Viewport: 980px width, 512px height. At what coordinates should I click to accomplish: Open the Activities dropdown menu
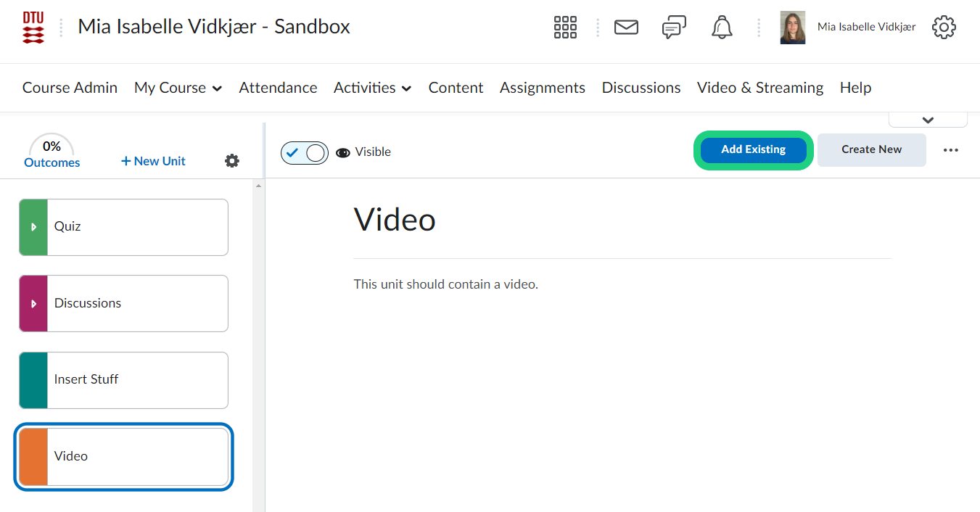[x=372, y=88]
